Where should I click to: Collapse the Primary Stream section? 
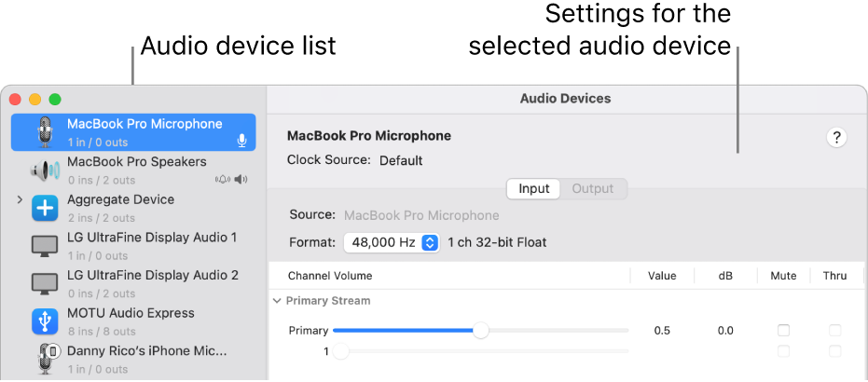click(x=277, y=301)
